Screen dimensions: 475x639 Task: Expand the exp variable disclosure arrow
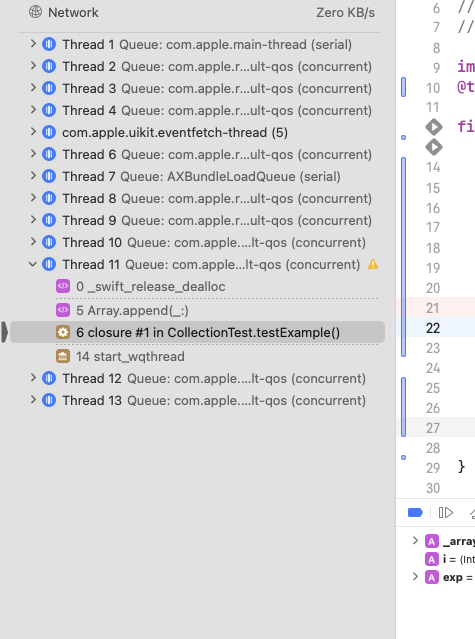click(415, 576)
